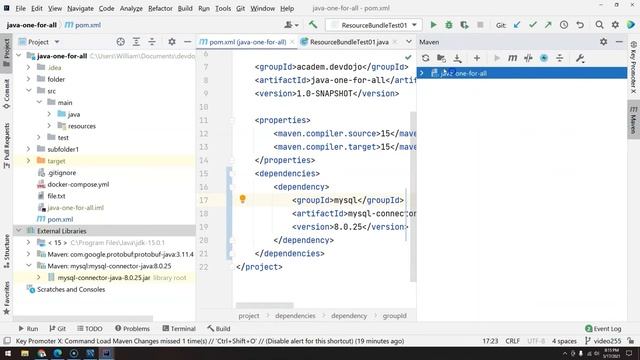This screenshot has width=640, height=360.
Task: Click Download Sources and Documentation icon
Action: click(x=457, y=58)
